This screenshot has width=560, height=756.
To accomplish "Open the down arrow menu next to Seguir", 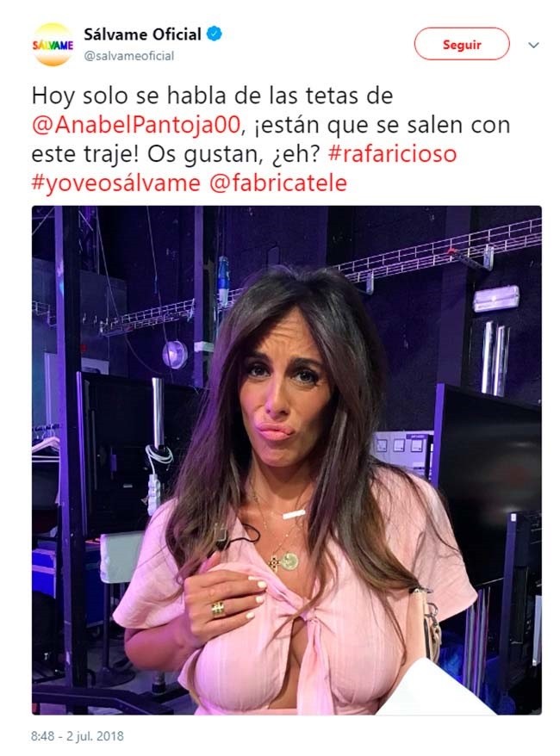I will click(x=533, y=45).
